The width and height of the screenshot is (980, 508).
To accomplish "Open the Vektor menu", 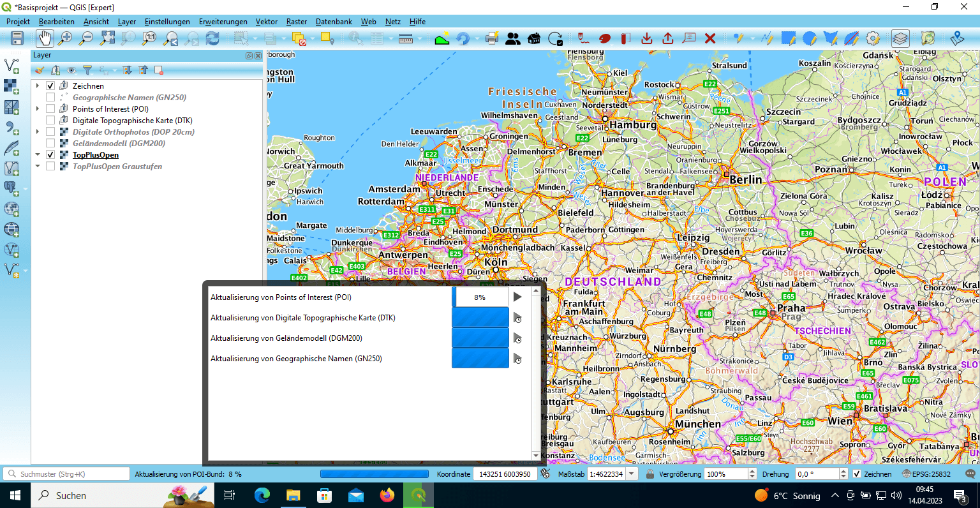I will (x=267, y=22).
